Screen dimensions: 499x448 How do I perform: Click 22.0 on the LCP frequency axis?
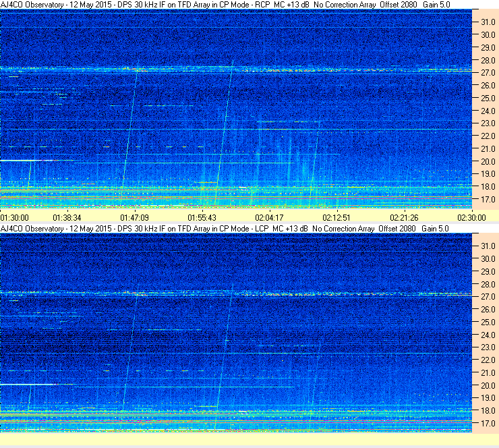tap(488, 360)
